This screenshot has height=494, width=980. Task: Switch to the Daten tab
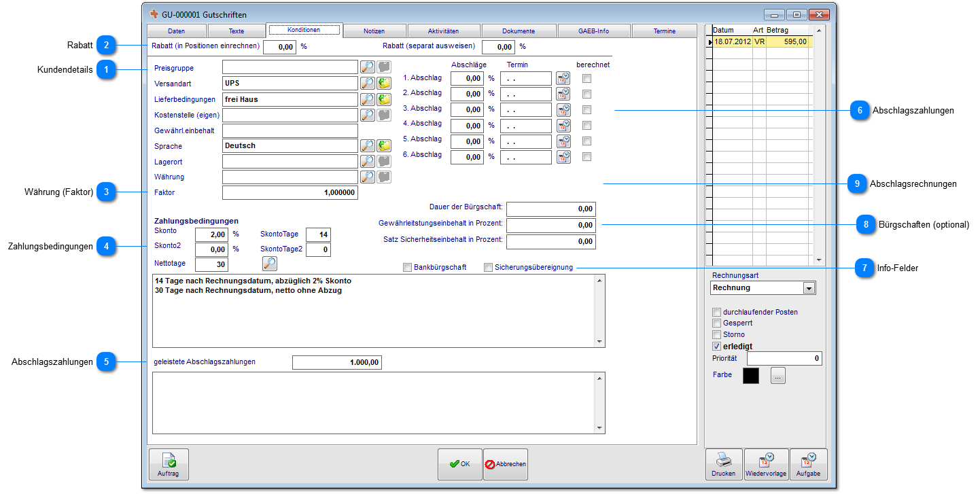pos(177,31)
